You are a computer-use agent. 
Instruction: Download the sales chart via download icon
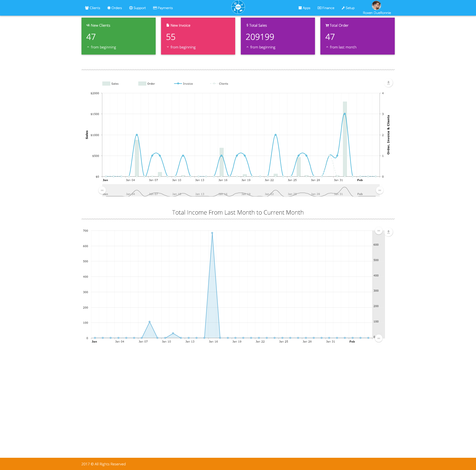point(388,83)
